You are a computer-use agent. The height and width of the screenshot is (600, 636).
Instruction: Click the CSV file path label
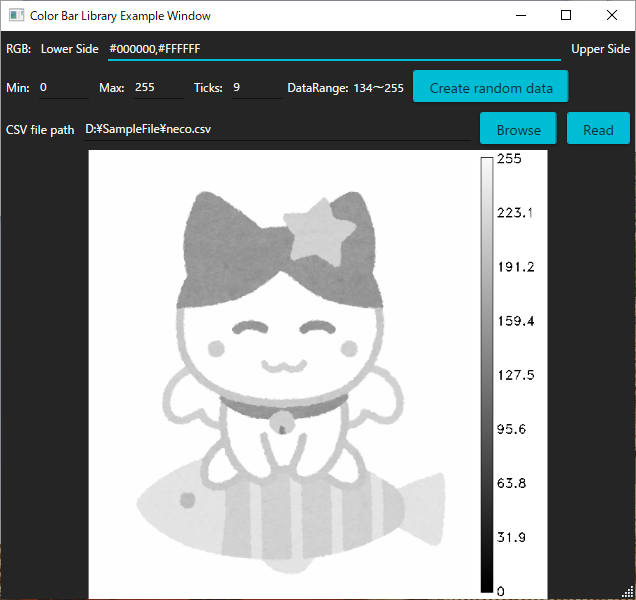40,130
